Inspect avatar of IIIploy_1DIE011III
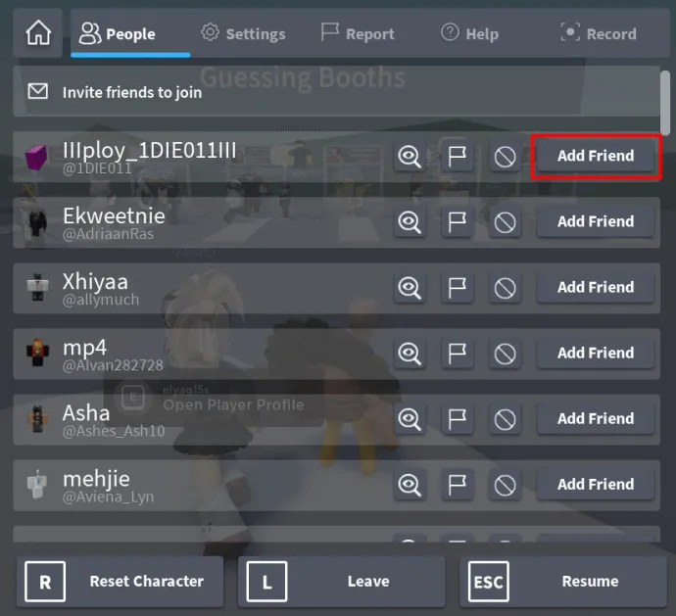The image size is (676, 616). [x=409, y=156]
